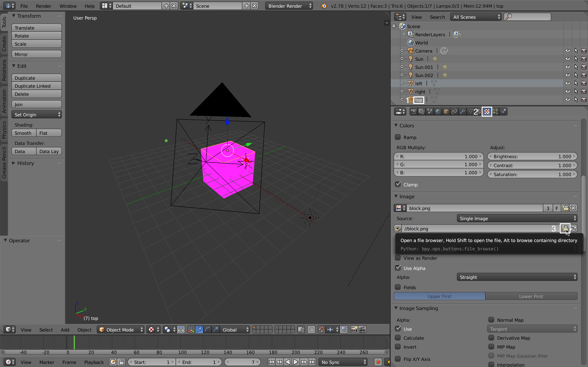Expand Image Sampling section

tap(419, 308)
